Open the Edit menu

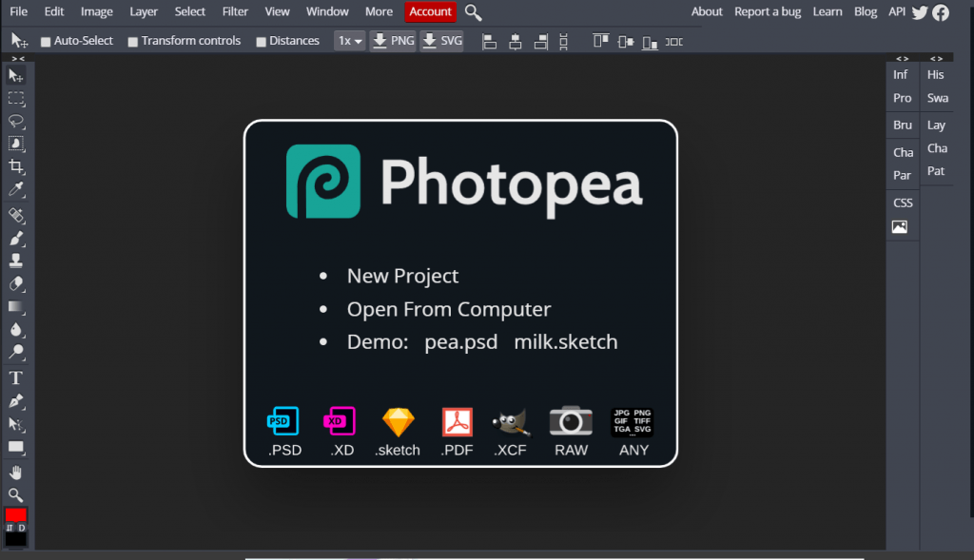tap(54, 11)
